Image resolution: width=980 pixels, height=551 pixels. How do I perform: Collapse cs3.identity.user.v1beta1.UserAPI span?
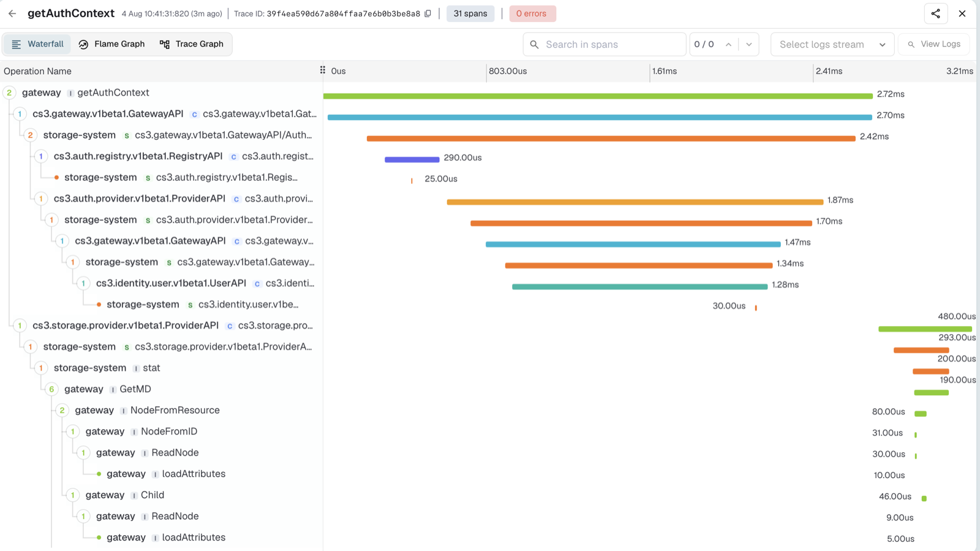point(83,283)
